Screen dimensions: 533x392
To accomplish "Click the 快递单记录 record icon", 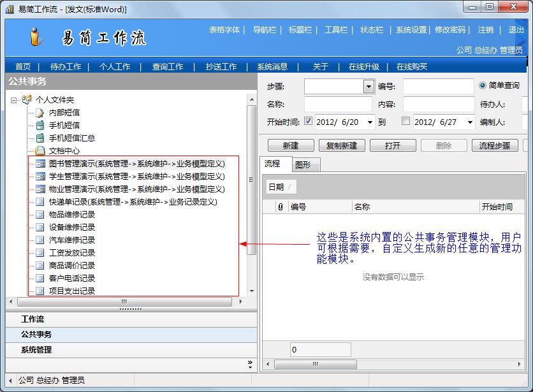I will click(40, 202).
